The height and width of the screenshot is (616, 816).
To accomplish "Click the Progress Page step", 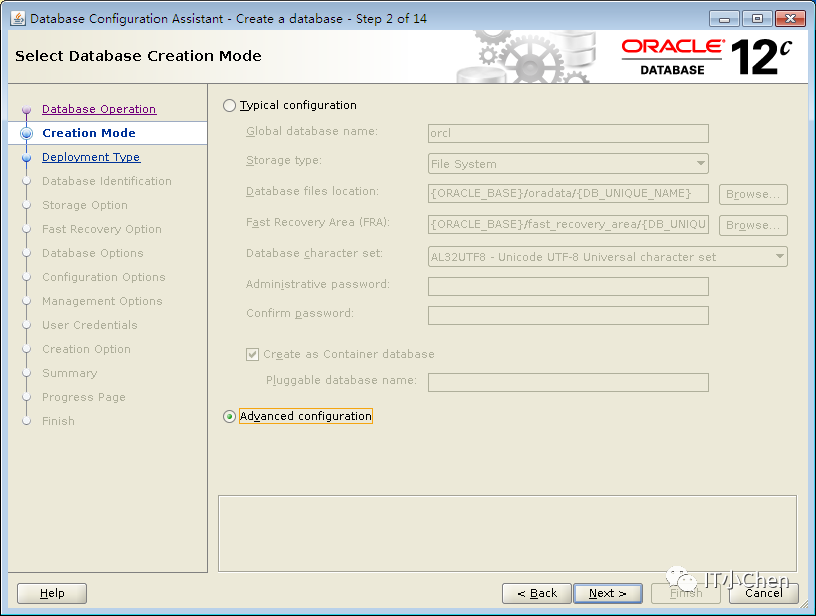I will pyautogui.click(x=84, y=397).
